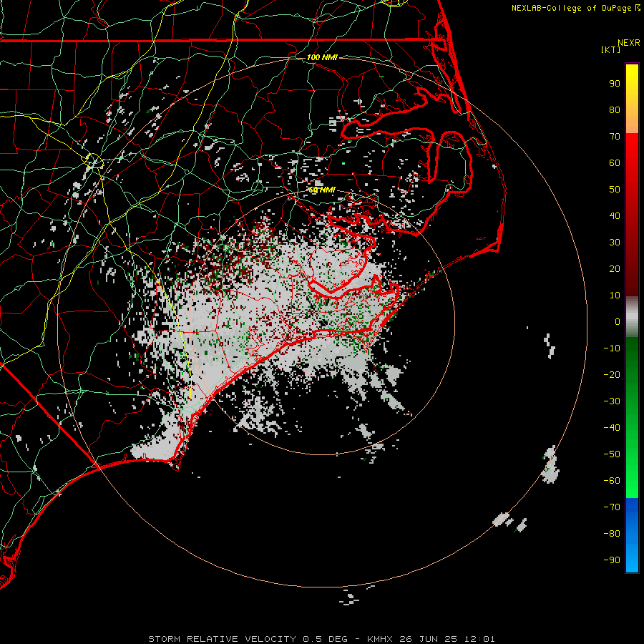The height and width of the screenshot is (644, 644).
Task: Click the 60 value on velocity scale
Action: coord(615,162)
